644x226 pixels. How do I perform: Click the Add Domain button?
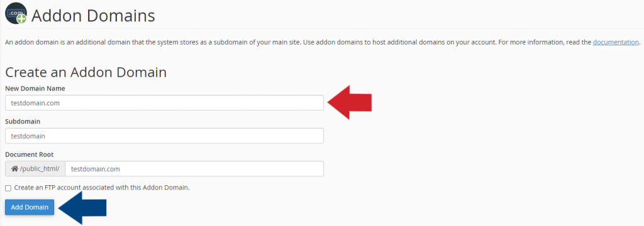click(30, 207)
